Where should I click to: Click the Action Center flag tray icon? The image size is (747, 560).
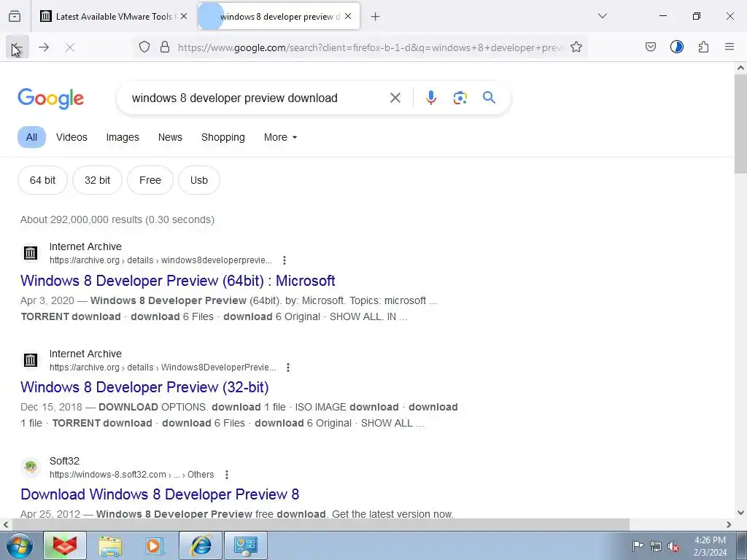[x=638, y=545]
